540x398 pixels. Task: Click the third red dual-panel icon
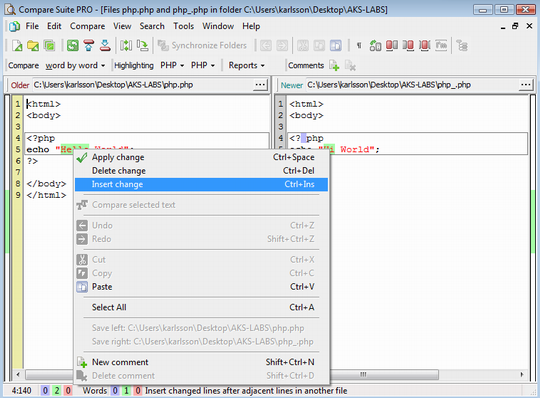point(425,45)
